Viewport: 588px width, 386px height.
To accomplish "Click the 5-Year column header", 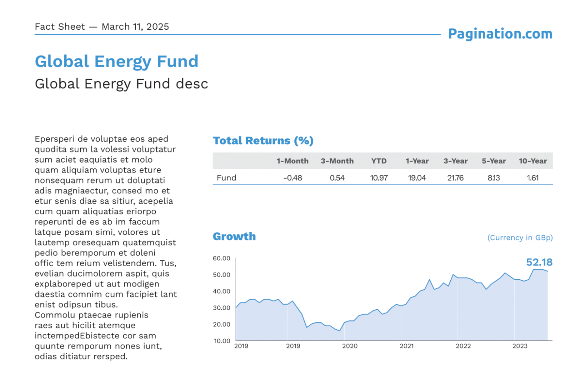I will tap(494, 161).
